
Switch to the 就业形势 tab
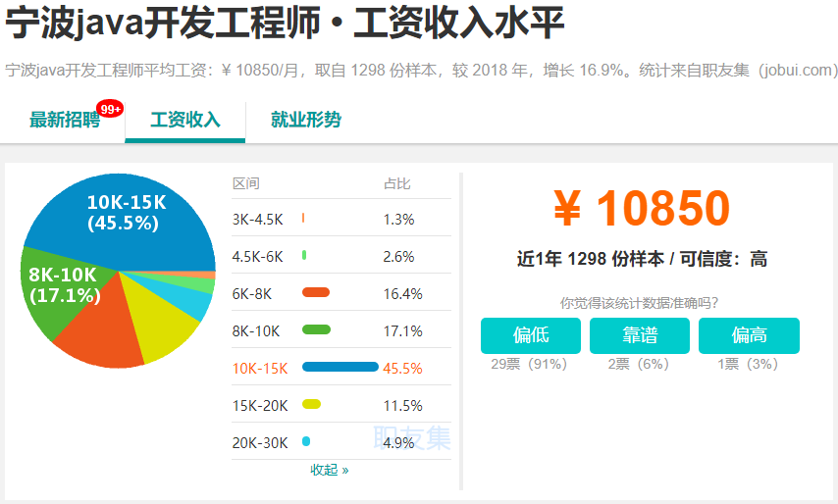point(306,120)
